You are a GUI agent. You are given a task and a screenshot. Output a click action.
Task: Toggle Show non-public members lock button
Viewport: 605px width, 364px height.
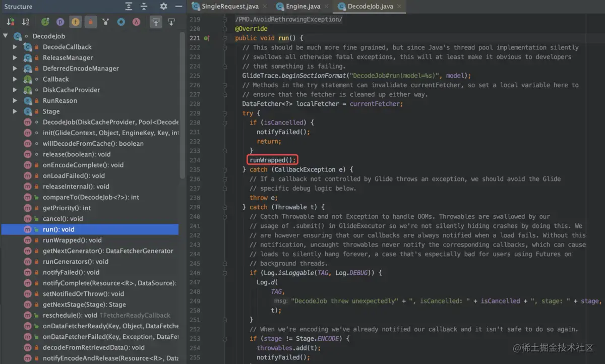click(x=90, y=22)
